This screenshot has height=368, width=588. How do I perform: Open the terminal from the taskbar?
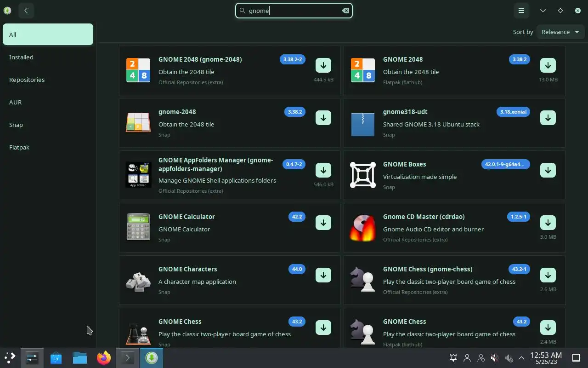[127, 357]
